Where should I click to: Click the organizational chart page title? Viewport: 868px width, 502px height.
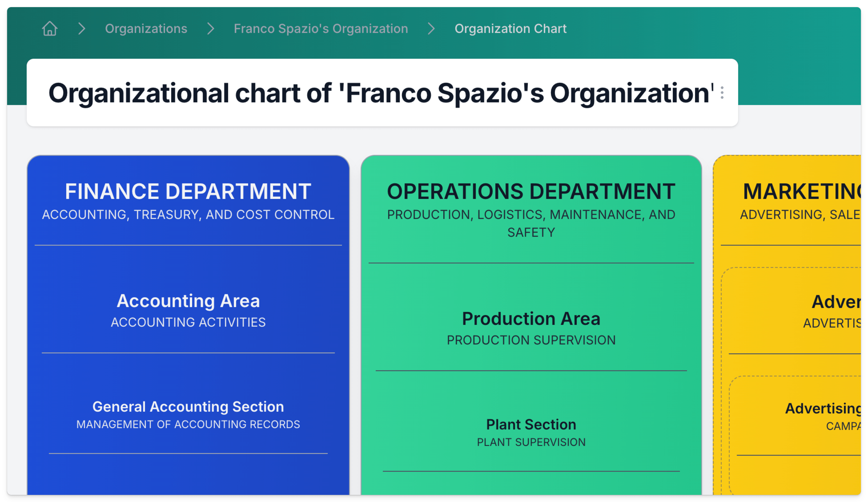pos(381,93)
